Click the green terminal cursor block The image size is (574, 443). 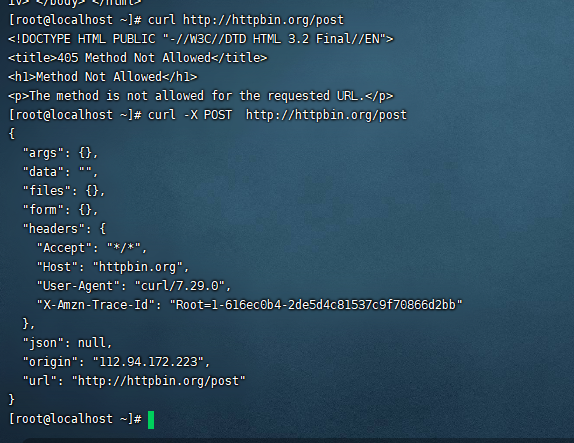coord(151,420)
